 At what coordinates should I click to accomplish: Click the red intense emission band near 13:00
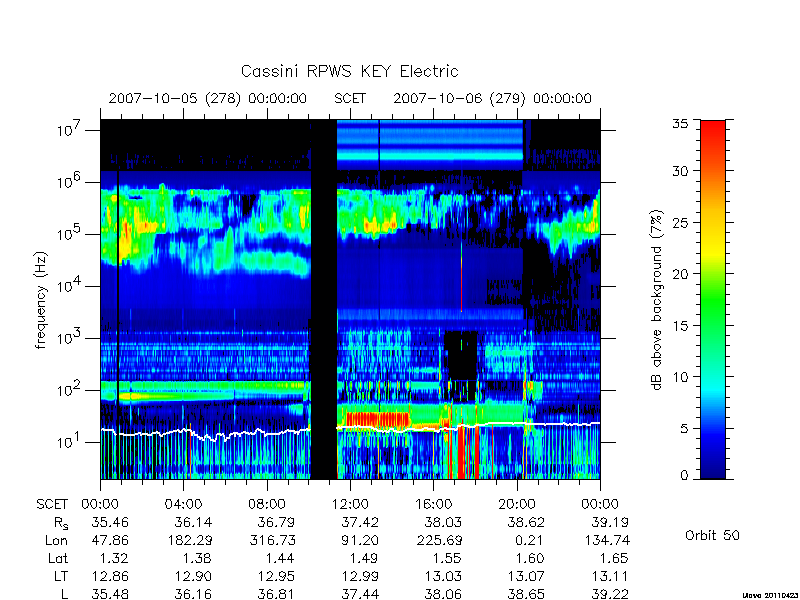tap(378, 419)
